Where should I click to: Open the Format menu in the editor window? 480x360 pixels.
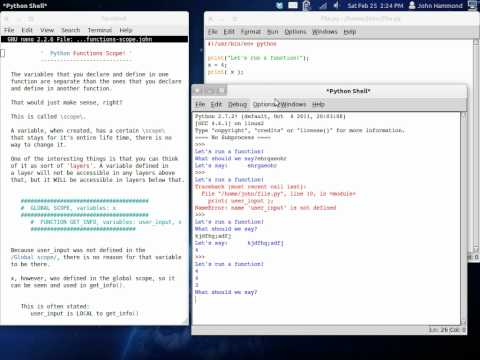(251, 32)
